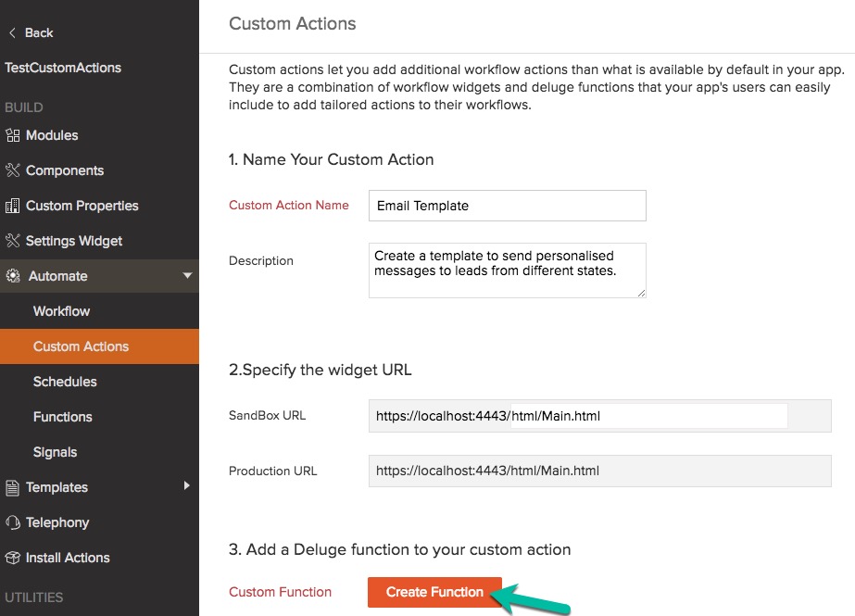Click the Install Actions box icon
This screenshot has width=855, height=616.
tap(12, 558)
